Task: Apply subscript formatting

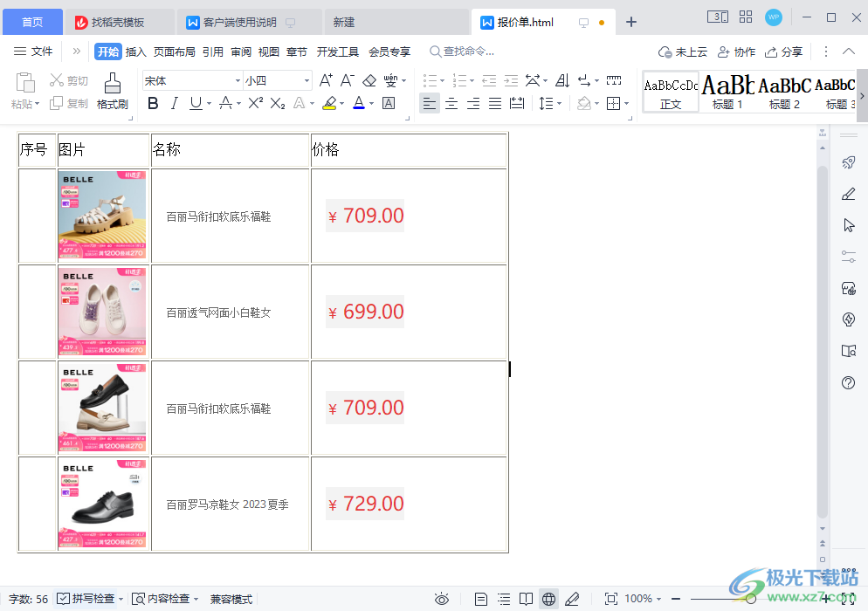Action: tap(278, 104)
